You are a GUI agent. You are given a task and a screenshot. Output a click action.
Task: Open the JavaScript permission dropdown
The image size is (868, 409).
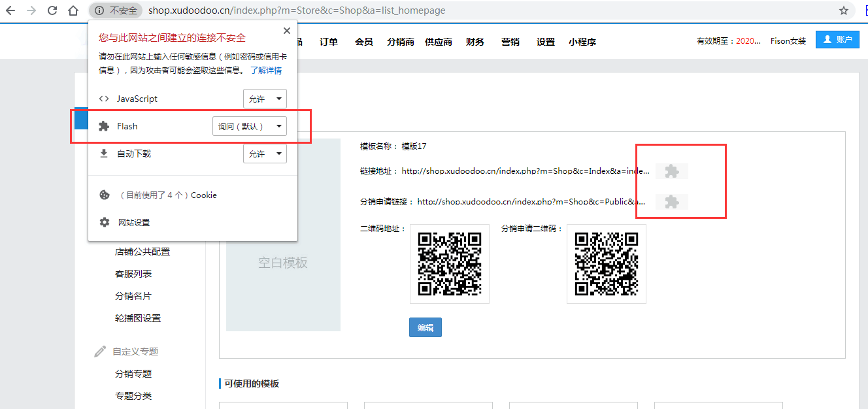pyautogui.click(x=265, y=99)
